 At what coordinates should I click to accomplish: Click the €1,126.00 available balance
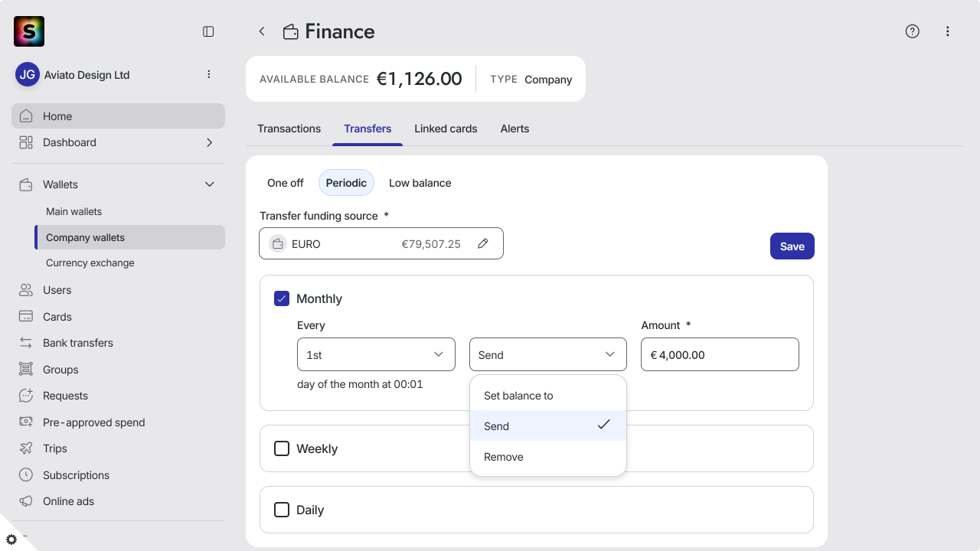419,79
